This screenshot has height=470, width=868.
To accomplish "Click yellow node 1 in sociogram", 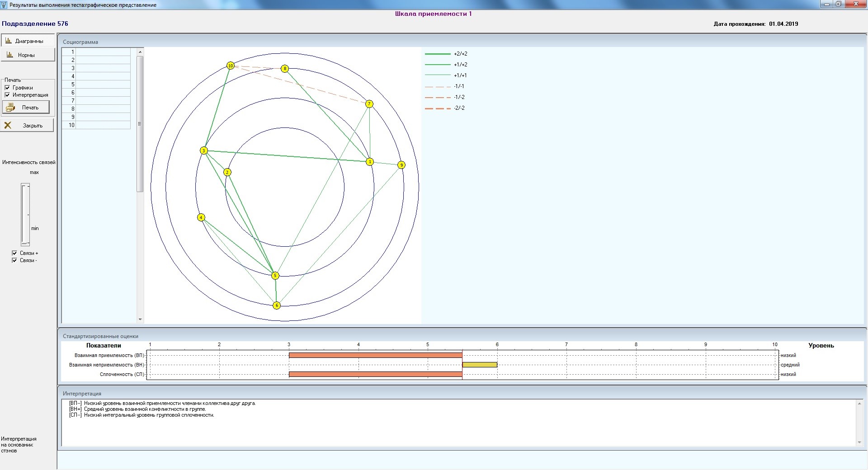I will 370,162.
